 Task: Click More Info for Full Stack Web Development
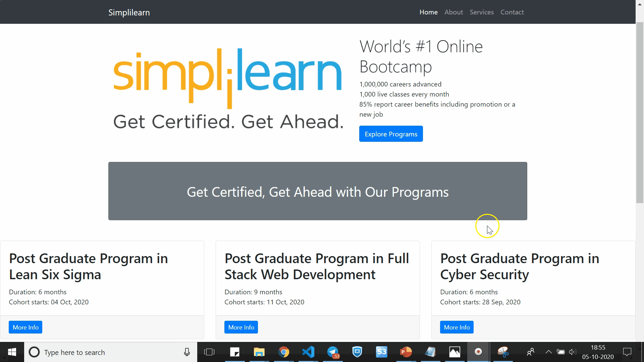[x=241, y=327]
